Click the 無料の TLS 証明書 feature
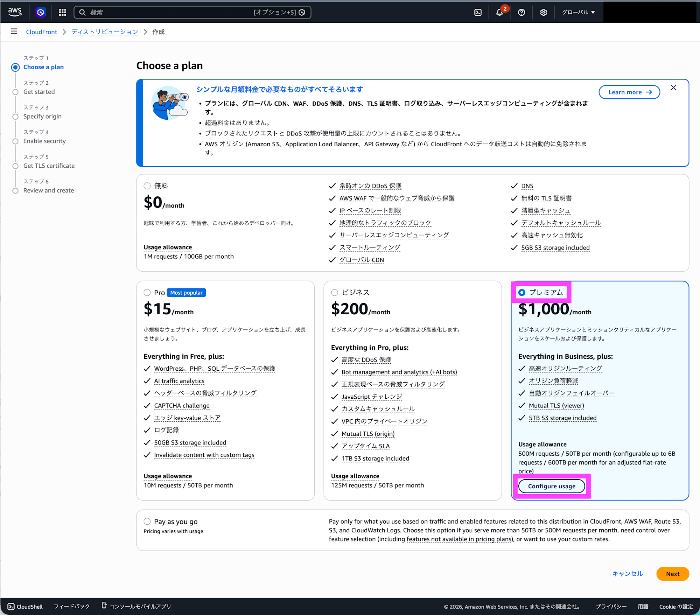Screen dimensions: 700x615 546,198
